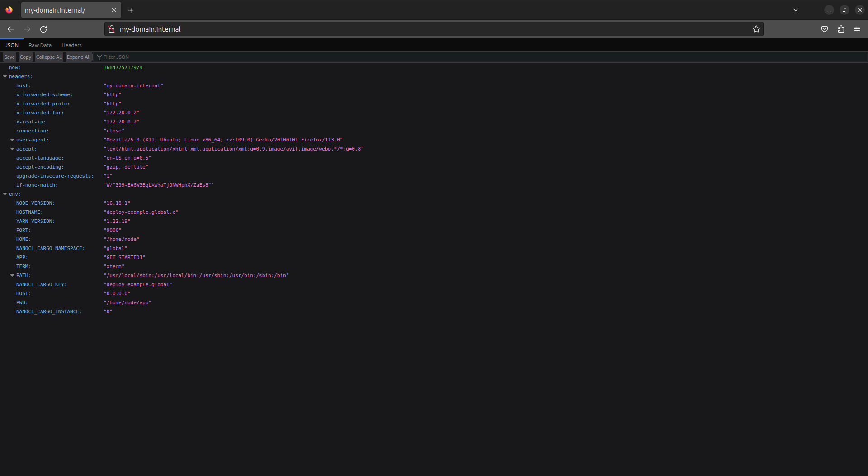Screen dimensions: 868x476
Task: Open the Firefox application menu
Action: 857,29
